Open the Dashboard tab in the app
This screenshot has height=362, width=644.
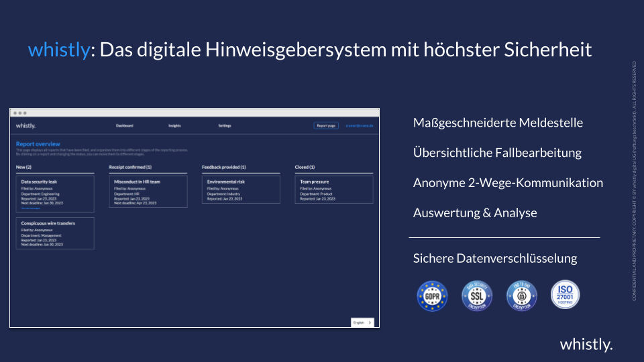(x=125, y=125)
